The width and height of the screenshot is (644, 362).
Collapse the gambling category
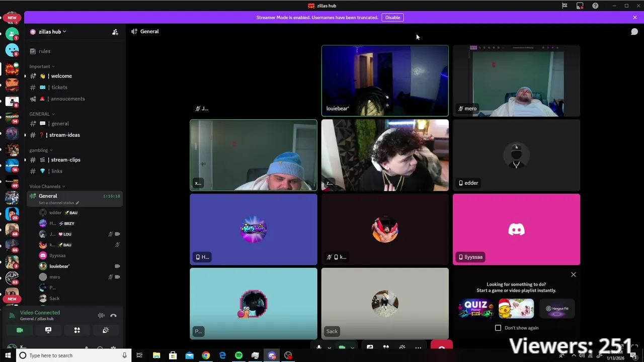[41, 150]
